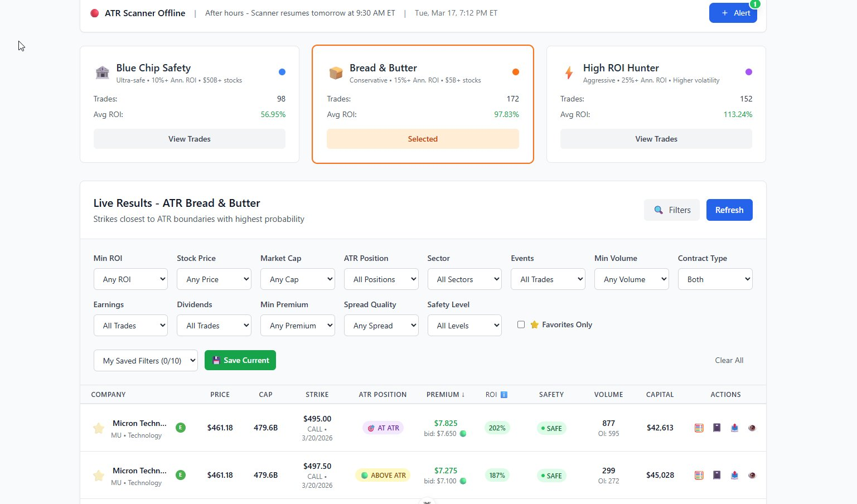Click the green Save Current button

240,360
